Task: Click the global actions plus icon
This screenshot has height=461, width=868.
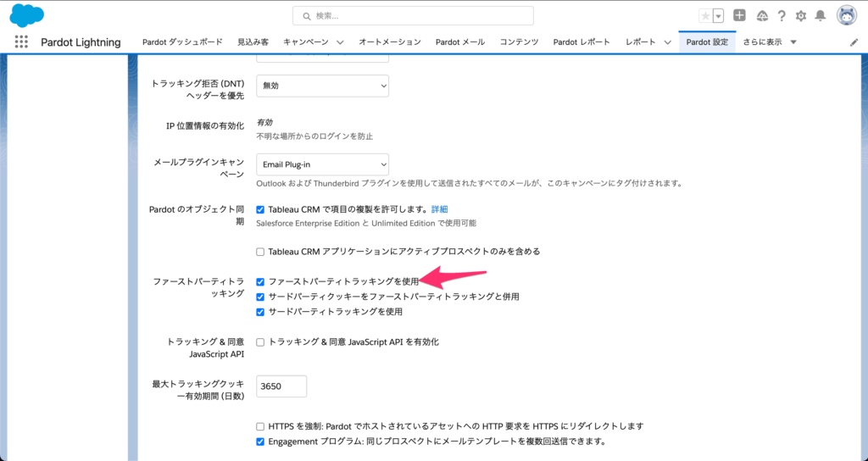Action: 739,15
